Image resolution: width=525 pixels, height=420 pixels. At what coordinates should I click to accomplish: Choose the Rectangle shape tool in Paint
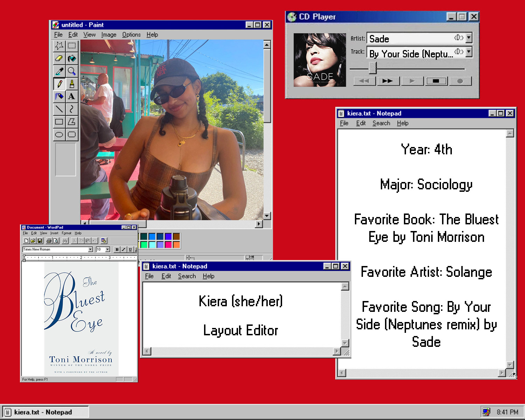[x=59, y=121]
